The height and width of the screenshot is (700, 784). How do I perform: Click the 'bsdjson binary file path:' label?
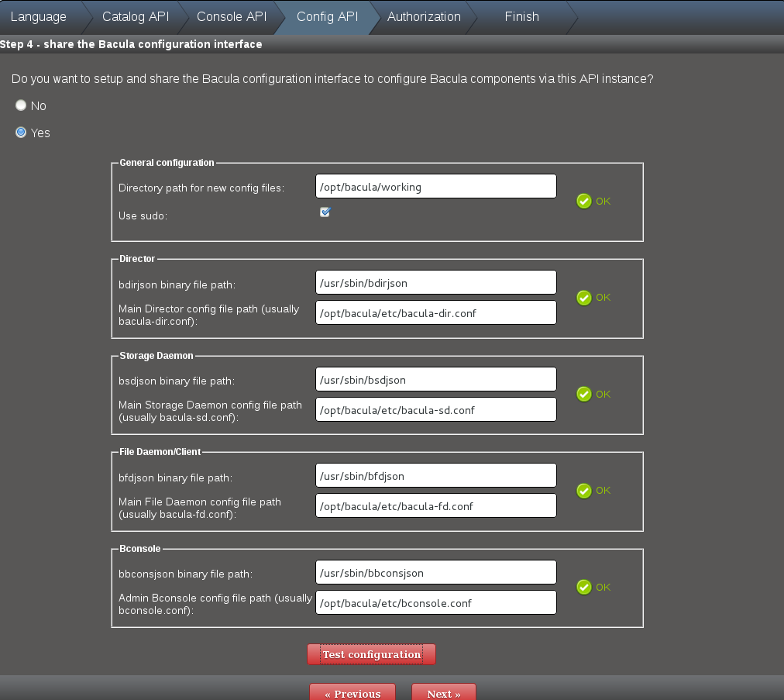click(177, 381)
